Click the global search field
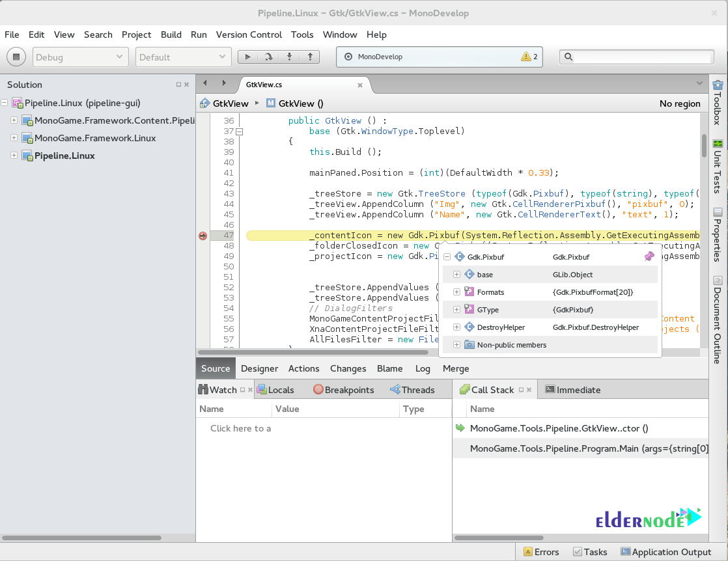Image resolution: width=728 pixels, height=561 pixels. pos(636,57)
